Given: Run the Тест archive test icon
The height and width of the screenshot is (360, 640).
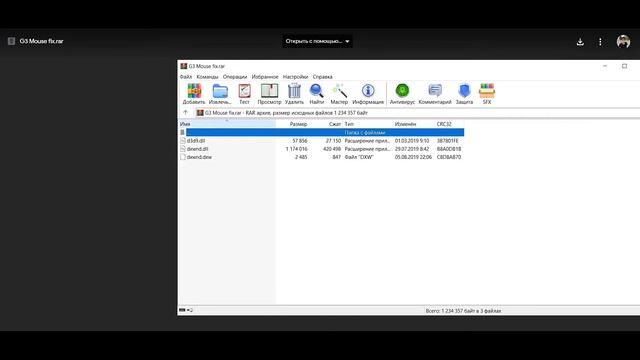Looking at the screenshot, I should pyautogui.click(x=244, y=91).
